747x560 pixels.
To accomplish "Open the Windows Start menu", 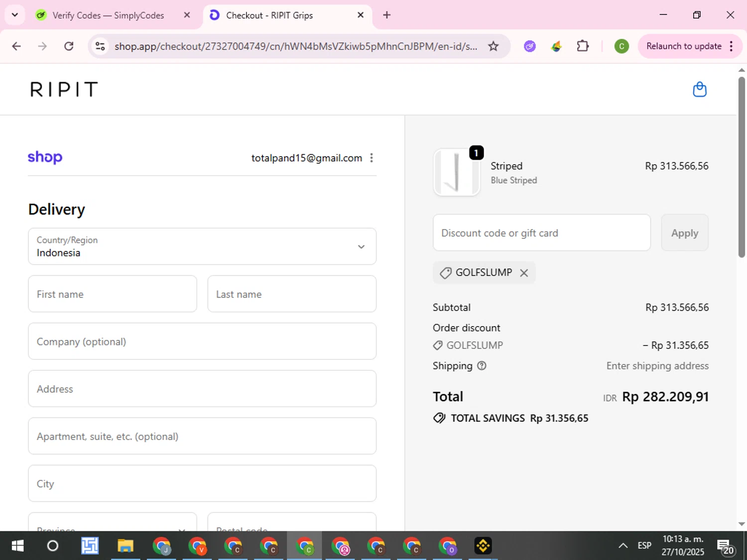I will [x=17, y=546].
